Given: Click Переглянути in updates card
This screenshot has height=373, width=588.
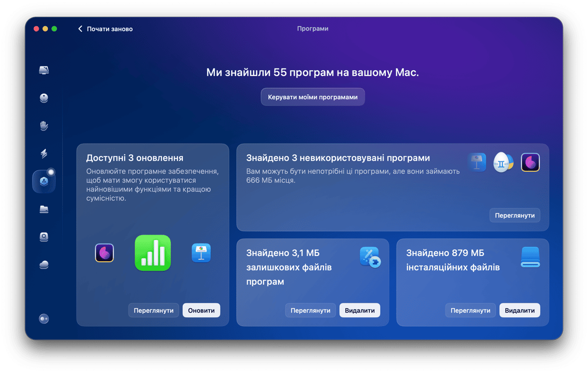Looking at the screenshot, I should tap(154, 310).
